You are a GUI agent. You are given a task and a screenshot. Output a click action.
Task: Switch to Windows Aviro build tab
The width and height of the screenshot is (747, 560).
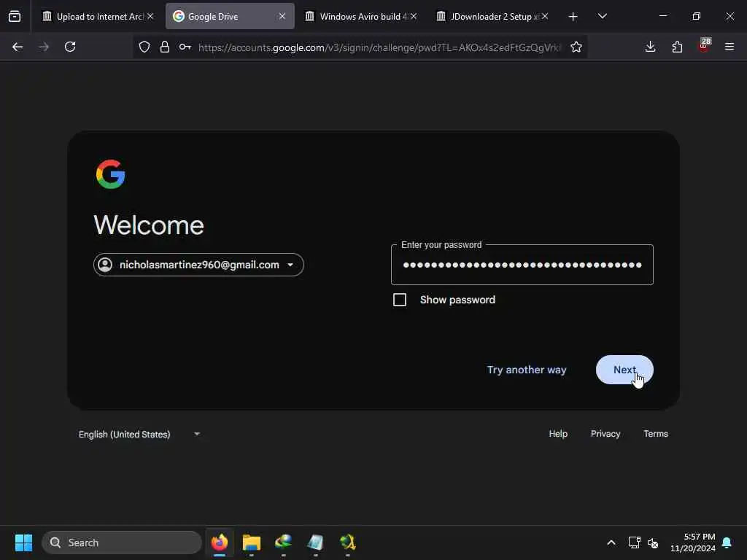point(361,16)
